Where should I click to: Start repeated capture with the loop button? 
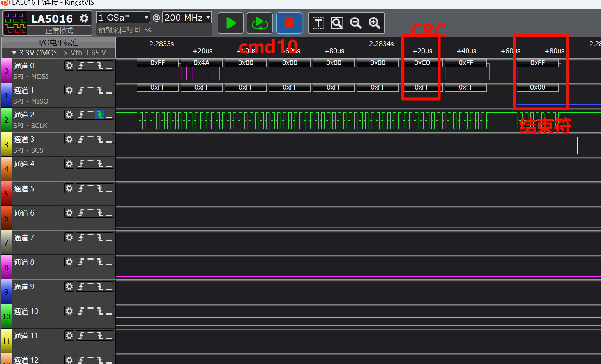coord(260,23)
